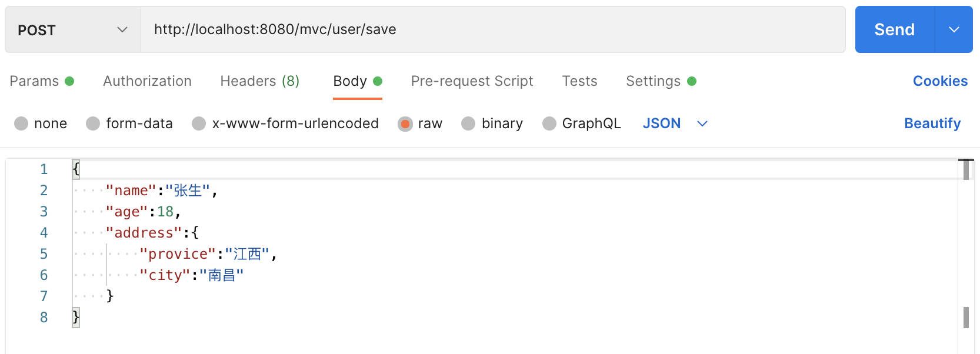
Task: Choose the GraphQL body option
Action: tap(549, 123)
